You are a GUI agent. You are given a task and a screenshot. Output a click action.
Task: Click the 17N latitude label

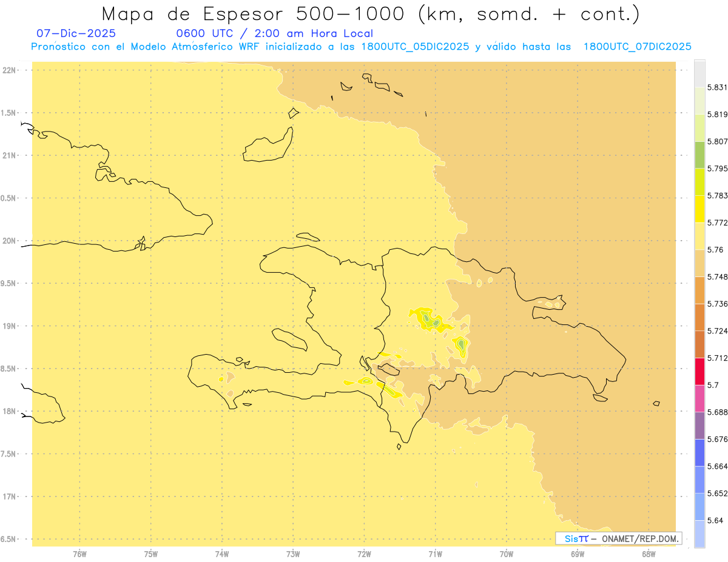9,497
